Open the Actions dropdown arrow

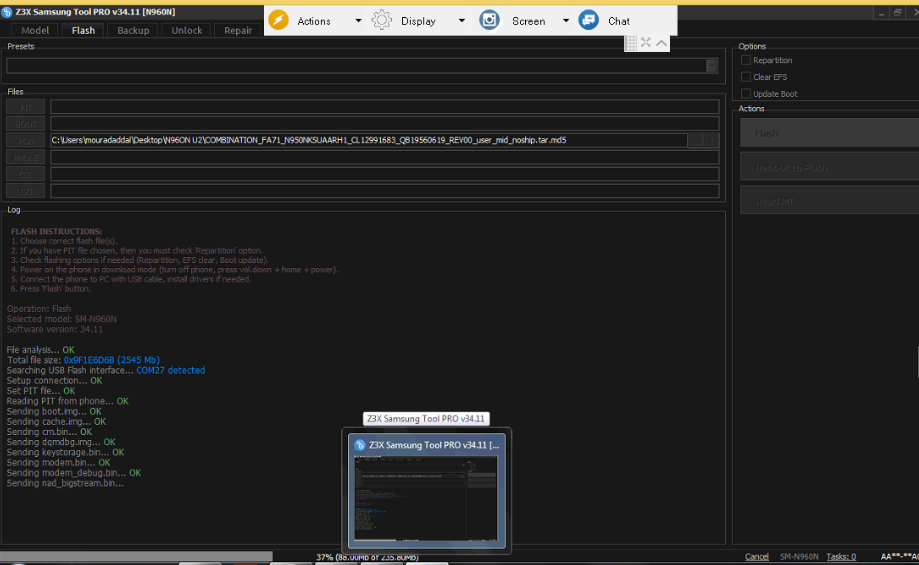(358, 21)
